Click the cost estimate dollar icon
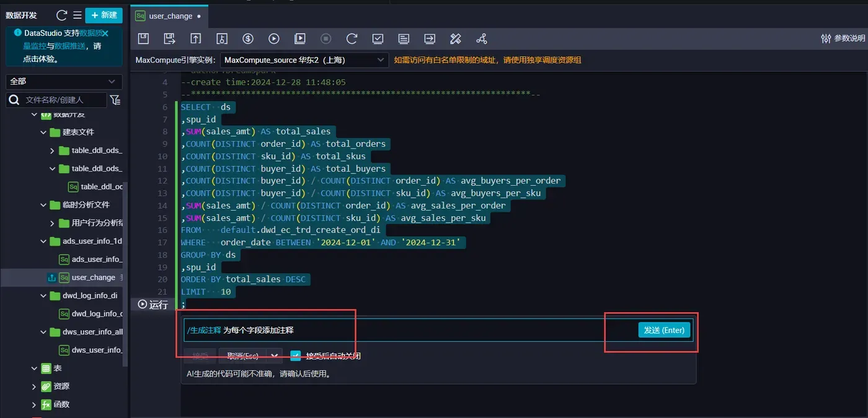Viewport: 868px width, 418px height. 248,38
